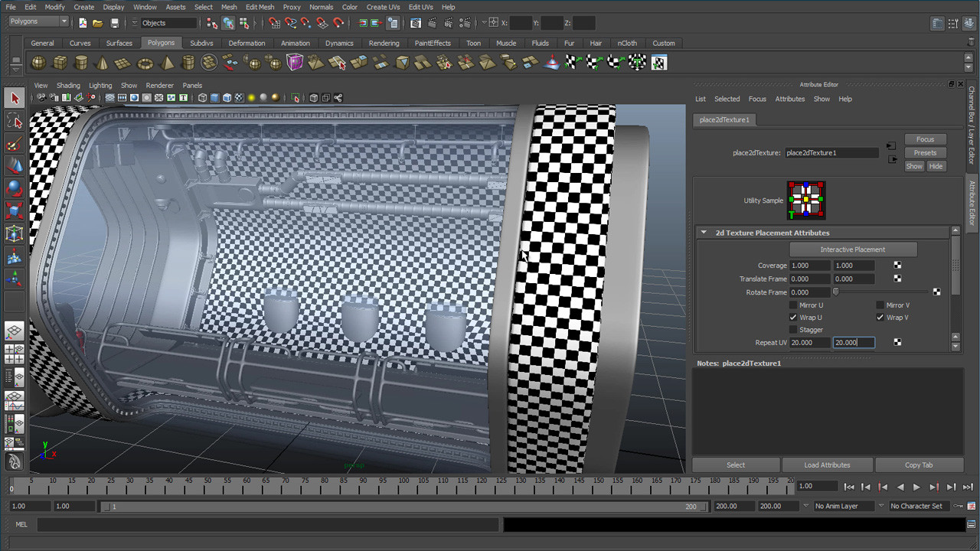The image size is (980, 551).
Task: Activate the Paint Selection tool
Action: 14,144
